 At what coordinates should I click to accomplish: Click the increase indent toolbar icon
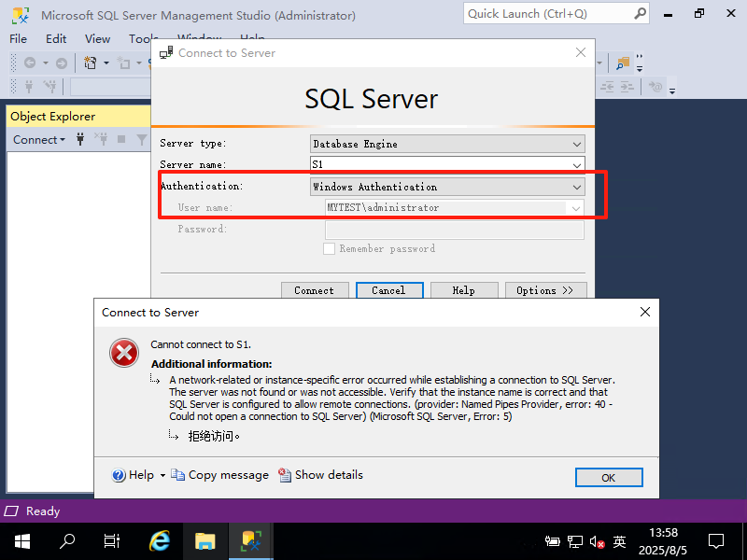[x=627, y=87]
